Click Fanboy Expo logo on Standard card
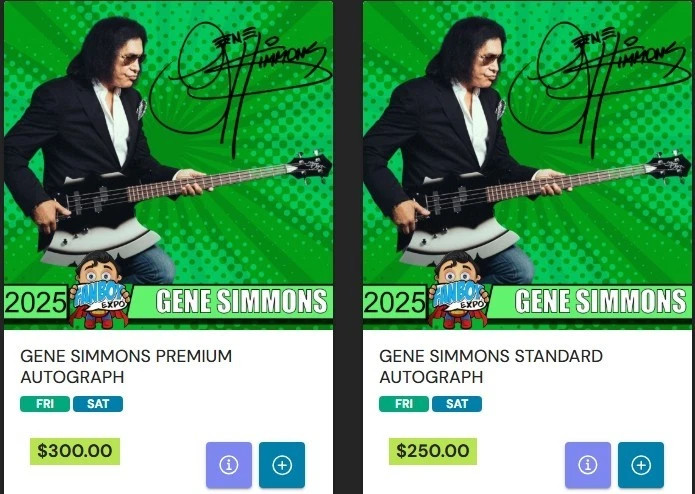The height and width of the screenshot is (494, 695). pos(459,290)
